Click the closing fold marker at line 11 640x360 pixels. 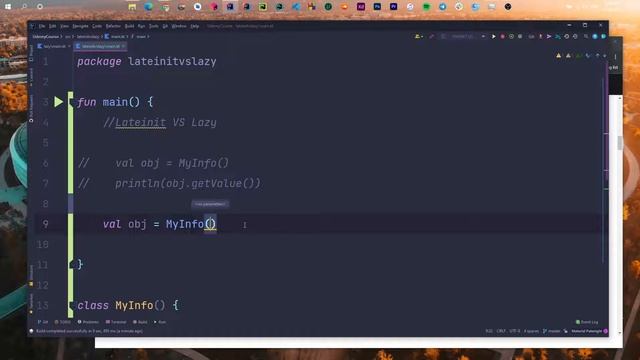(71, 264)
